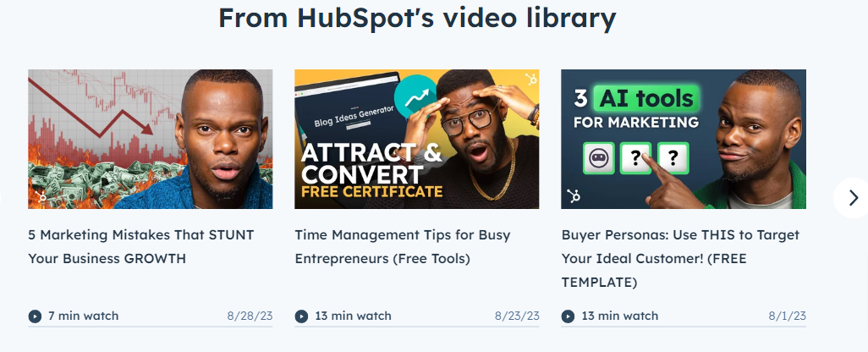Click play icon on 8/23/23 video card
Image resolution: width=868 pixels, height=352 pixels.
(301, 316)
